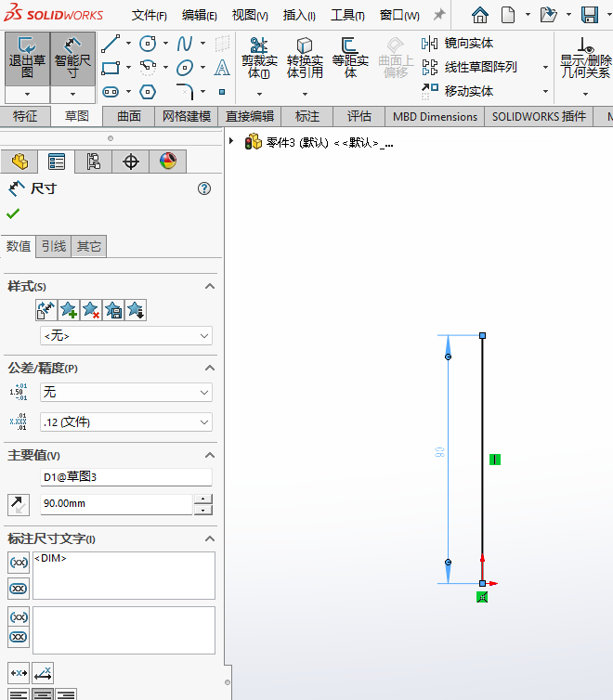The image size is (613, 700).
Task: Select the Arc sketch tool
Action: [x=148, y=68]
